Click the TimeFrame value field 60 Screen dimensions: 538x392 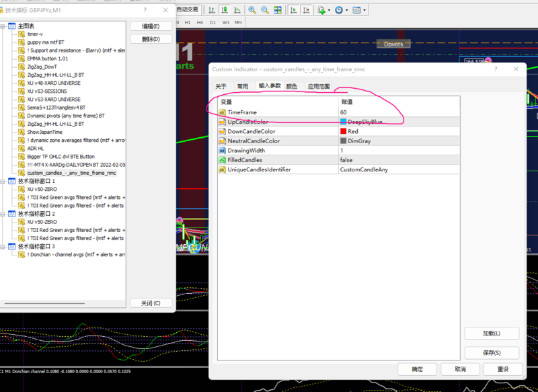pyautogui.click(x=399, y=112)
